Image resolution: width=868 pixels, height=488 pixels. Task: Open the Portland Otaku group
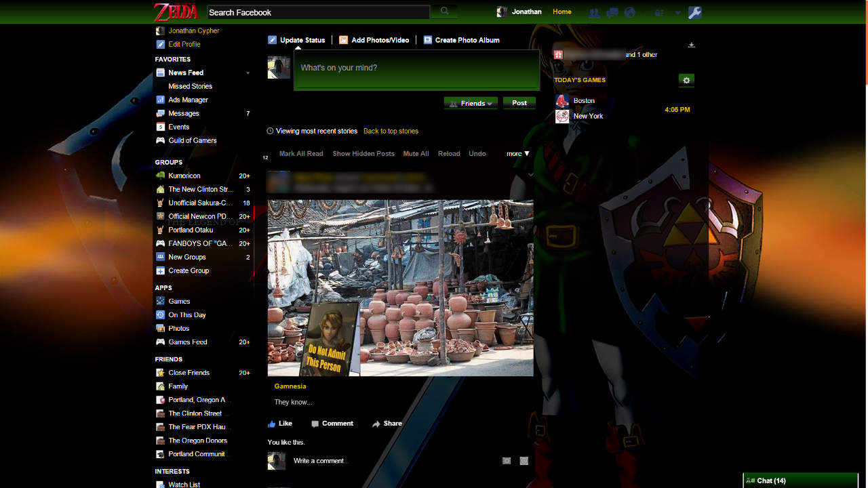[191, 230]
